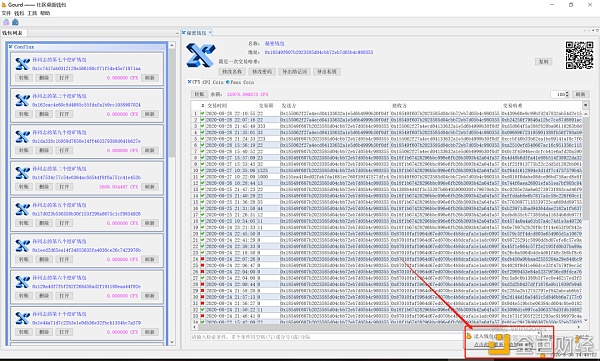Click the 交易时间 column header
600x361 pixels.
[x=231, y=105]
